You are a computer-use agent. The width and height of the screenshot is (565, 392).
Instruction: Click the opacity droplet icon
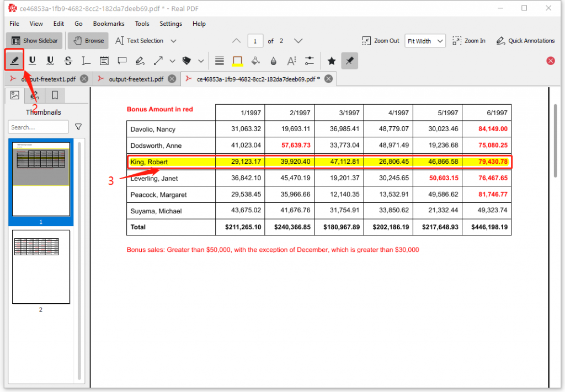pyautogui.click(x=273, y=61)
